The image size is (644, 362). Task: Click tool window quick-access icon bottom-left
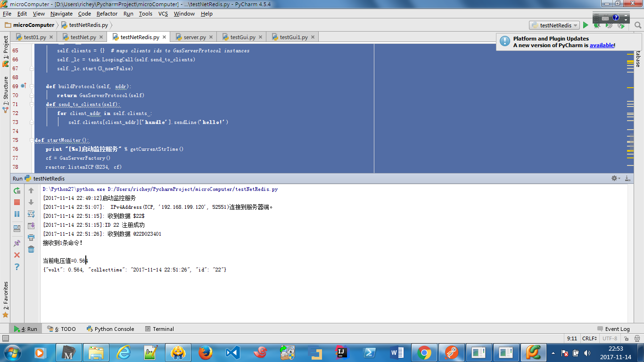point(5,338)
